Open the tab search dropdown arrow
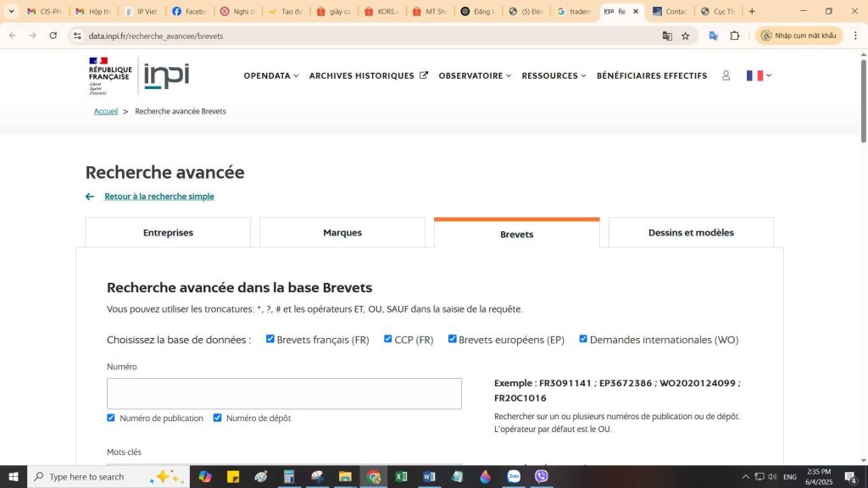The width and height of the screenshot is (868, 488). click(x=11, y=11)
